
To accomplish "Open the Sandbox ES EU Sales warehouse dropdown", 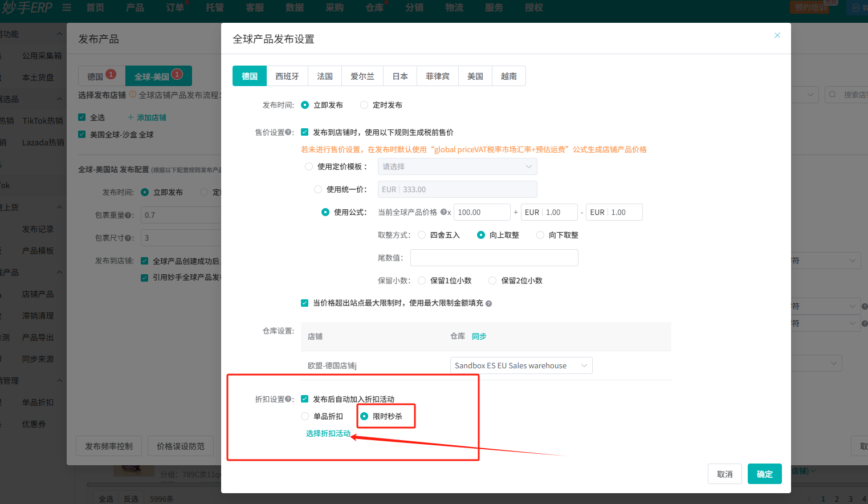I will coord(521,365).
